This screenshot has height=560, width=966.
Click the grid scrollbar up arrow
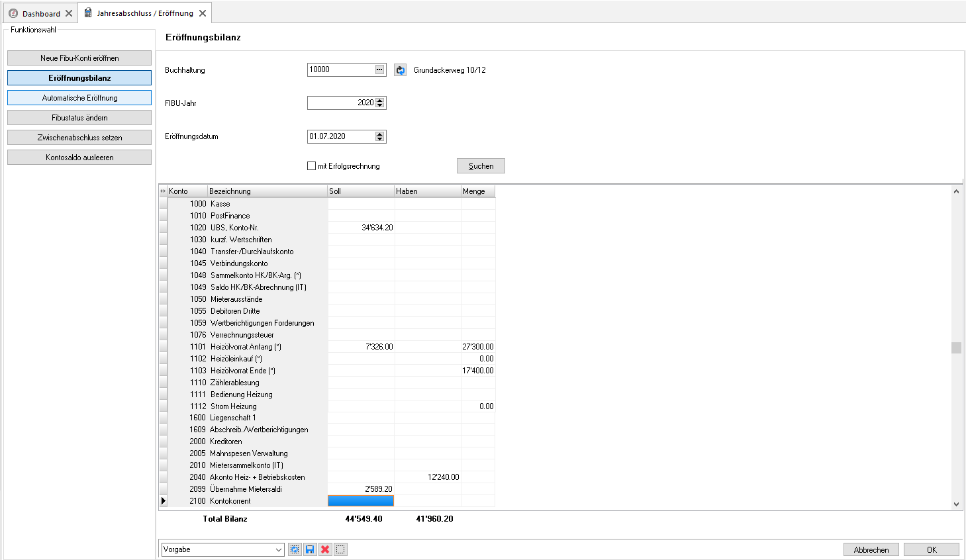(x=956, y=191)
